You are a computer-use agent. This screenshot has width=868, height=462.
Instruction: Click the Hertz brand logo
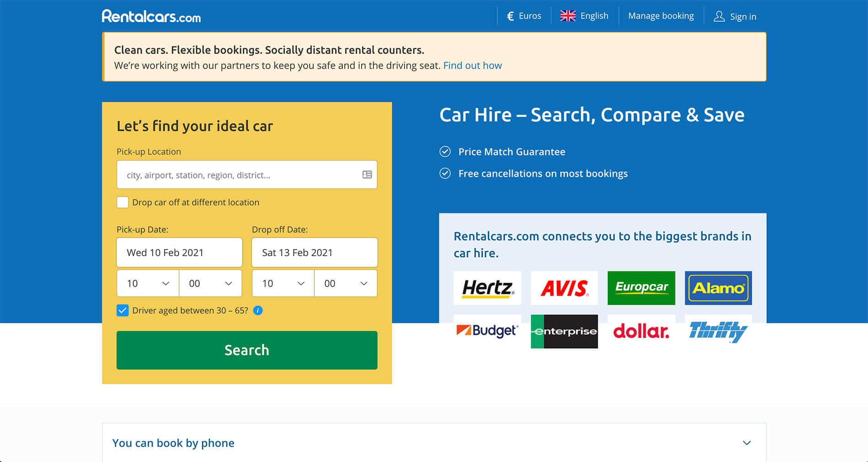click(487, 288)
